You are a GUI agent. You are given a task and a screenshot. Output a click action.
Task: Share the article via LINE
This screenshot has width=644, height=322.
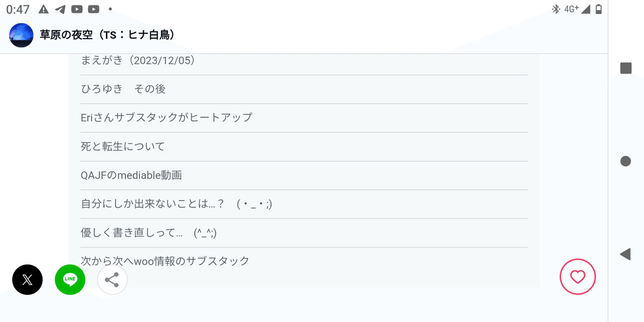click(x=70, y=280)
